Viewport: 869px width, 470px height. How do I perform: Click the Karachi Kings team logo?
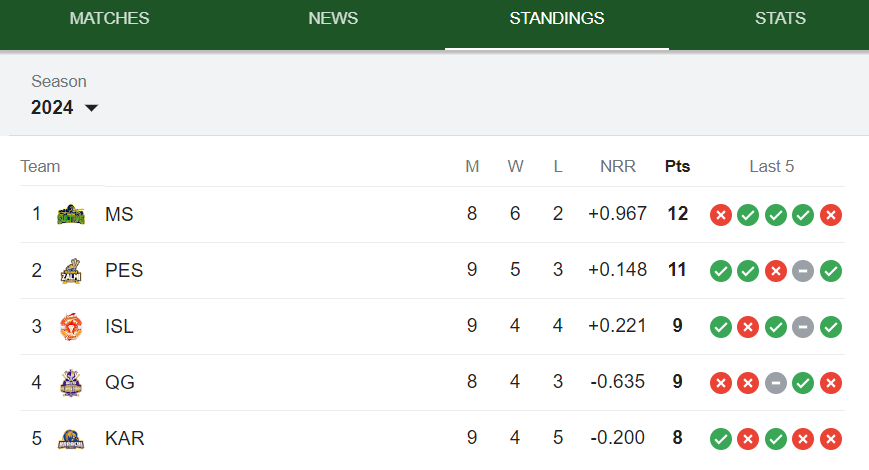[71, 439]
